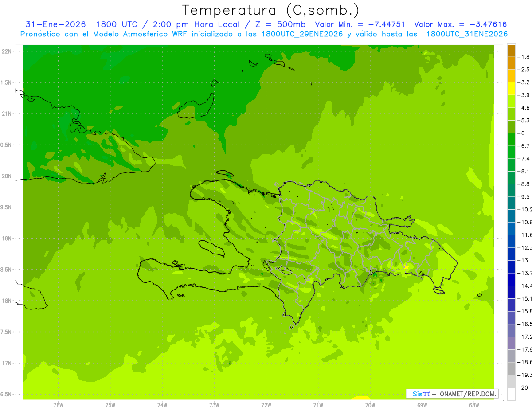This screenshot has height=411, width=532.
Task: Click the "-8.8" color bar value
Action: (x=524, y=184)
